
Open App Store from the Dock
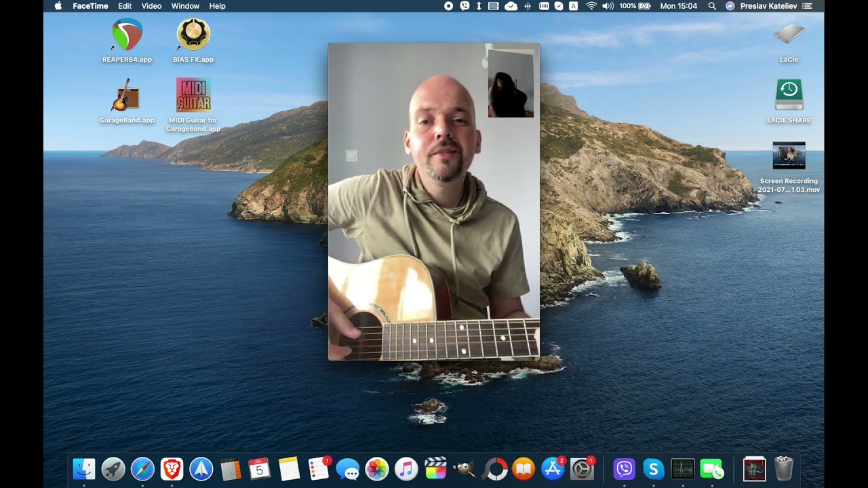(x=553, y=468)
